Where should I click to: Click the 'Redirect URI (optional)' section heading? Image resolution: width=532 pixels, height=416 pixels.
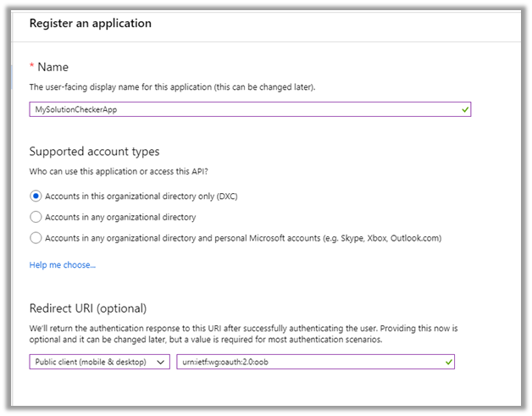tap(88, 308)
